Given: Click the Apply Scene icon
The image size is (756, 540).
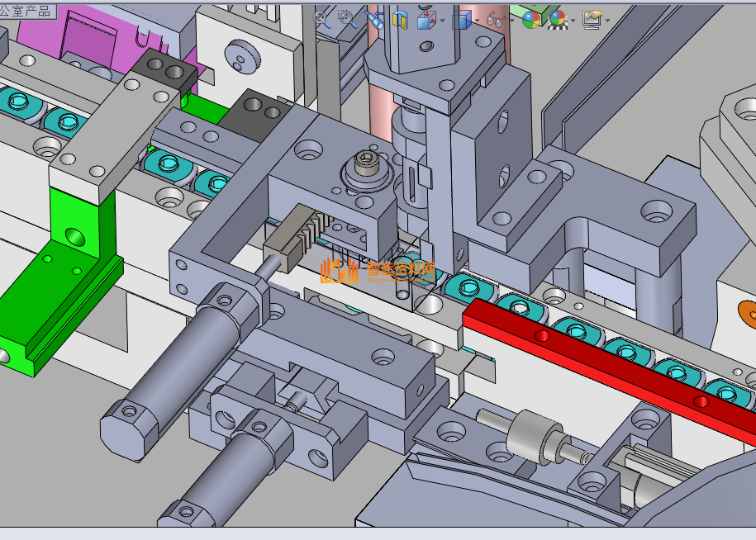Looking at the screenshot, I should click(557, 19).
